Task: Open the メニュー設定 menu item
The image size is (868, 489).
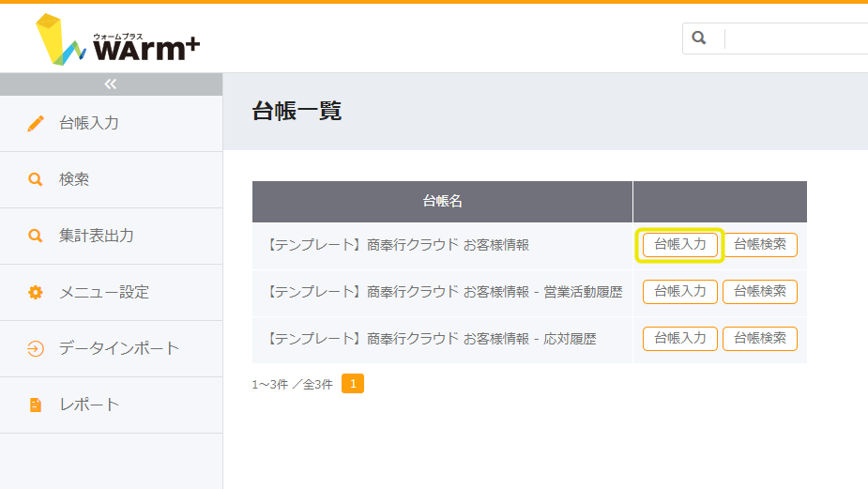Action: [112, 292]
